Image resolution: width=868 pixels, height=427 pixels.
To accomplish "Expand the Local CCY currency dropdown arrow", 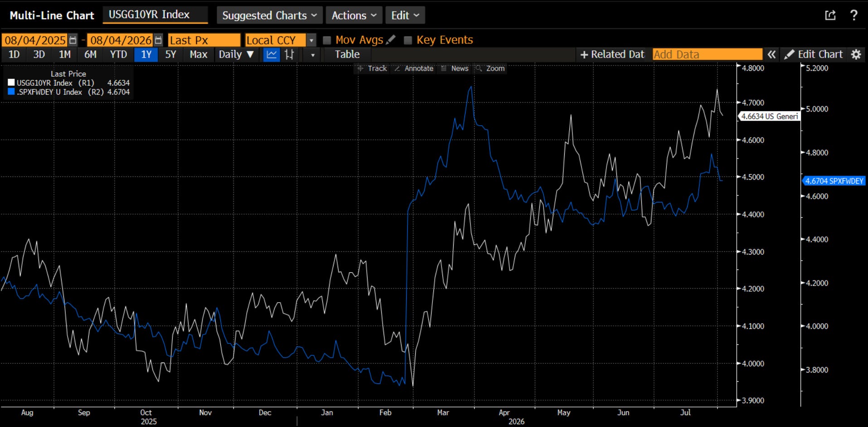I will pos(311,40).
